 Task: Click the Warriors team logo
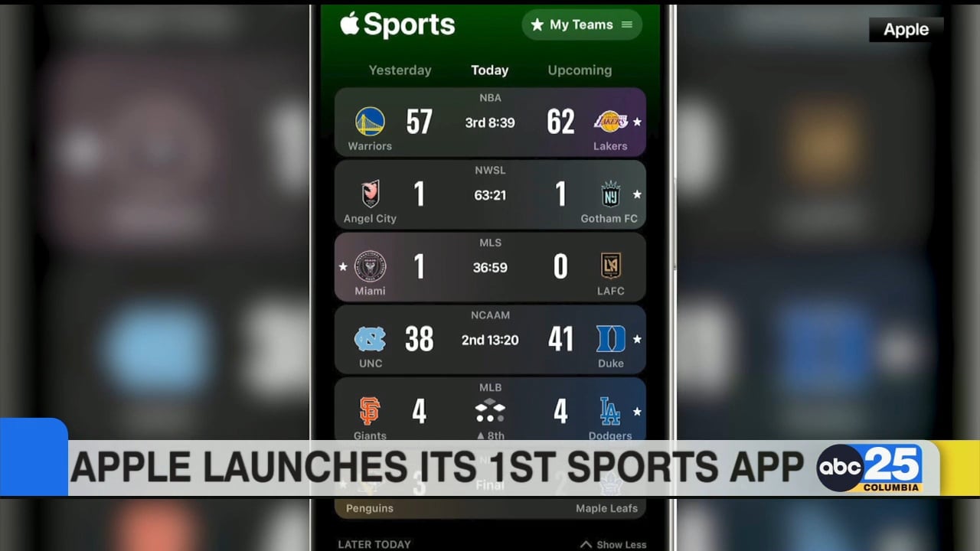[x=370, y=121]
